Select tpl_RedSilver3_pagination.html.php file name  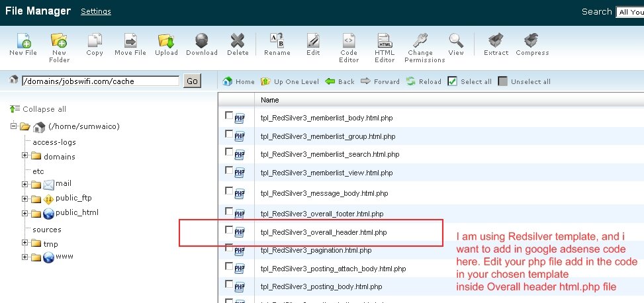[x=316, y=250]
